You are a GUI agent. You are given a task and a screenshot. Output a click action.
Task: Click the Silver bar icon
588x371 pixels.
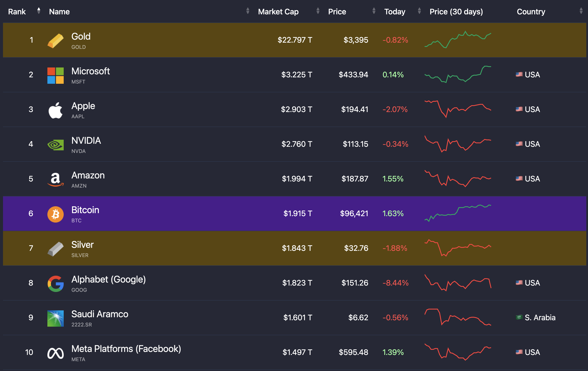point(55,249)
